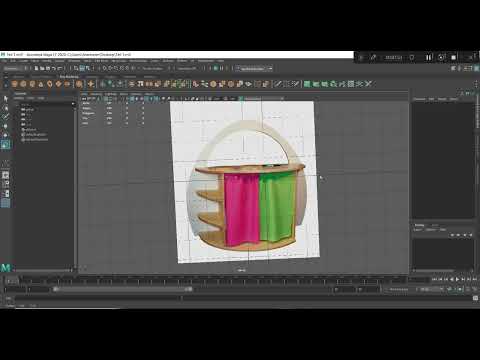Open the No Character Set dropdown
The image size is (480, 360).
[x=398, y=289]
